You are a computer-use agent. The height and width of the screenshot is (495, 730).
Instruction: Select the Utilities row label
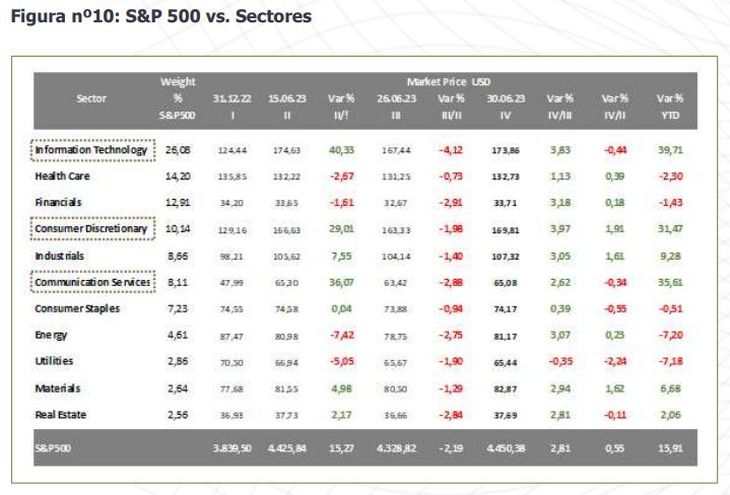(x=55, y=361)
